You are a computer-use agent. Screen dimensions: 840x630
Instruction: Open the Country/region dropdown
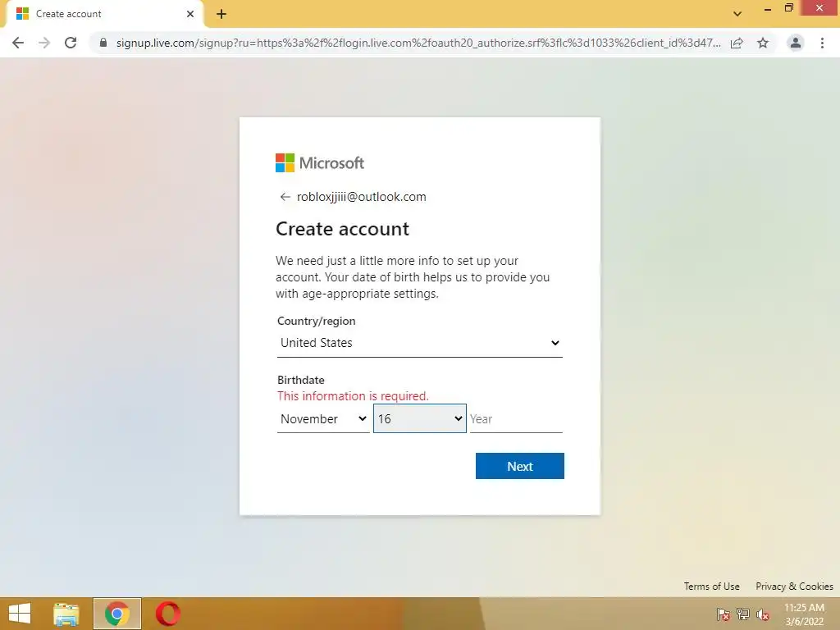pos(419,343)
